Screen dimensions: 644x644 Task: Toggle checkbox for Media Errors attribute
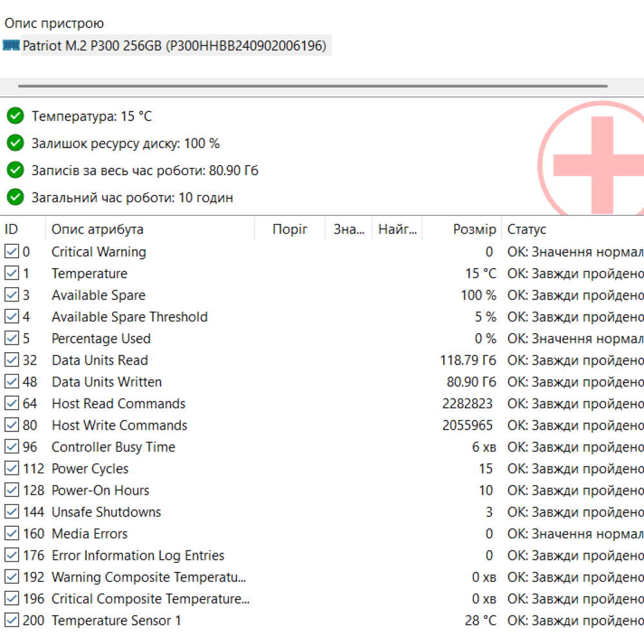pos(12,534)
